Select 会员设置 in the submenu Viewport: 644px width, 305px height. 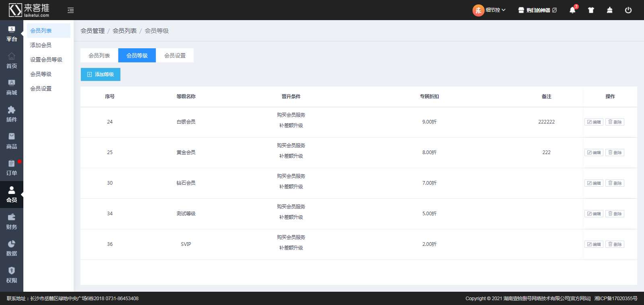(x=48, y=89)
